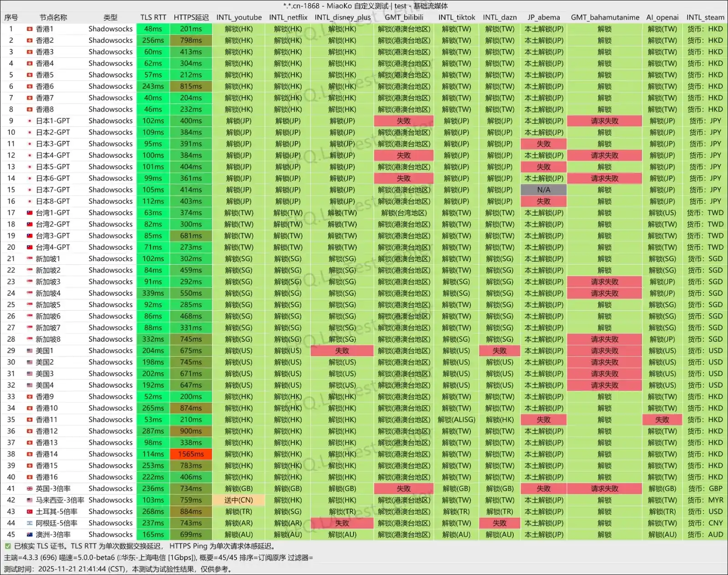Click the 失败 OpenAI cell in 香港11 row

point(662,420)
